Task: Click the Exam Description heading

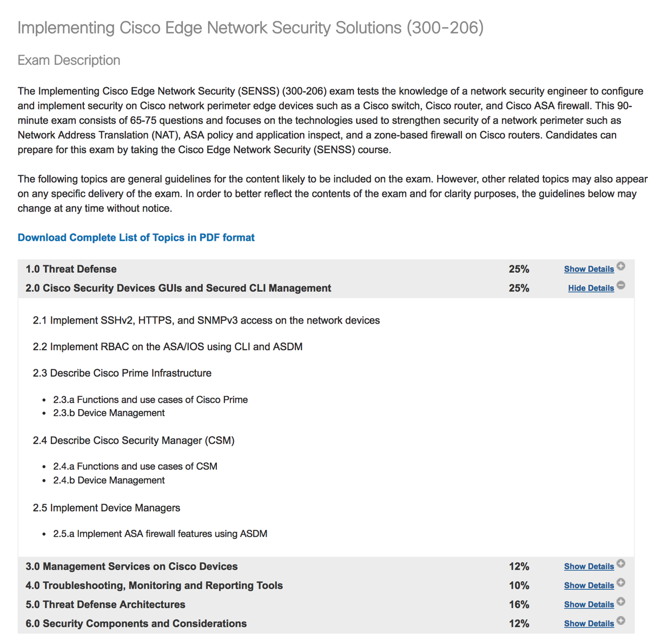Action: (69, 60)
